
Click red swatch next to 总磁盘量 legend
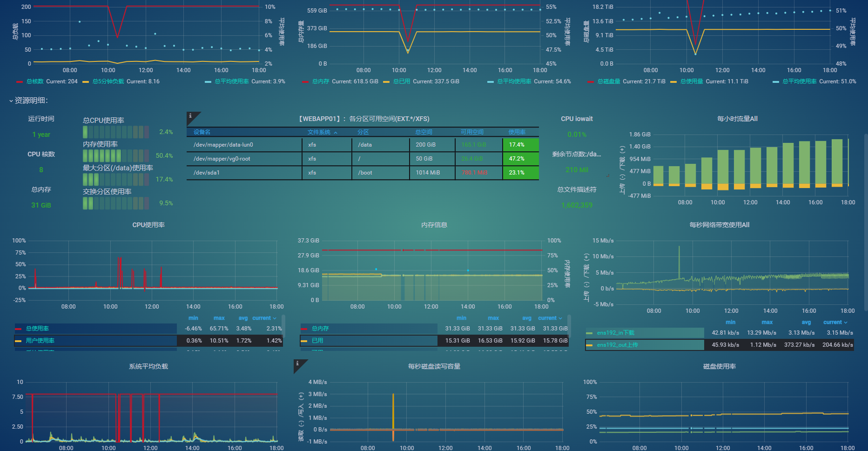pos(591,82)
